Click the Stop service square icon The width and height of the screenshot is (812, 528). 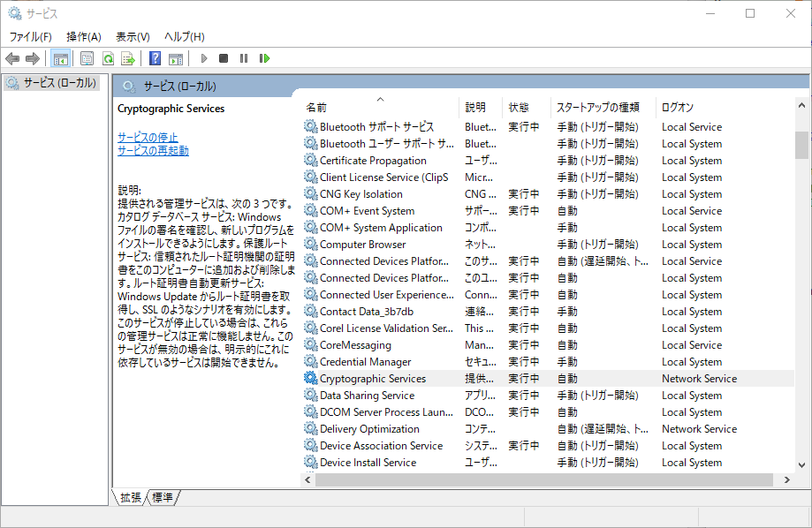[224, 58]
